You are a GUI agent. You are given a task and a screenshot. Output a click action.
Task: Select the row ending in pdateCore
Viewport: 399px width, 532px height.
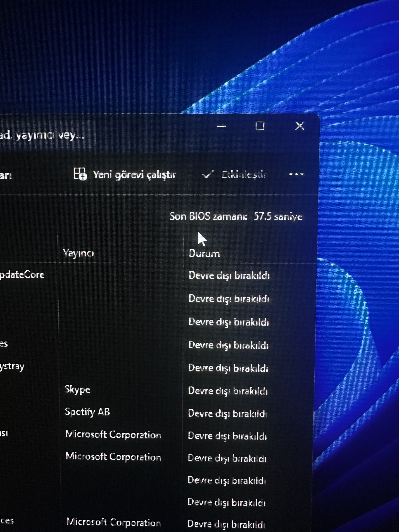[x=23, y=275]
